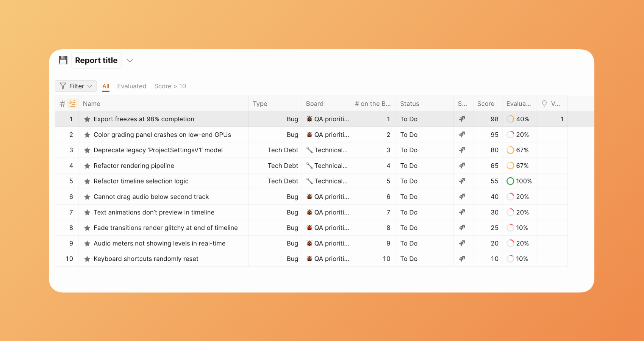Click funnel icon in Filter button

click(63, 86)
